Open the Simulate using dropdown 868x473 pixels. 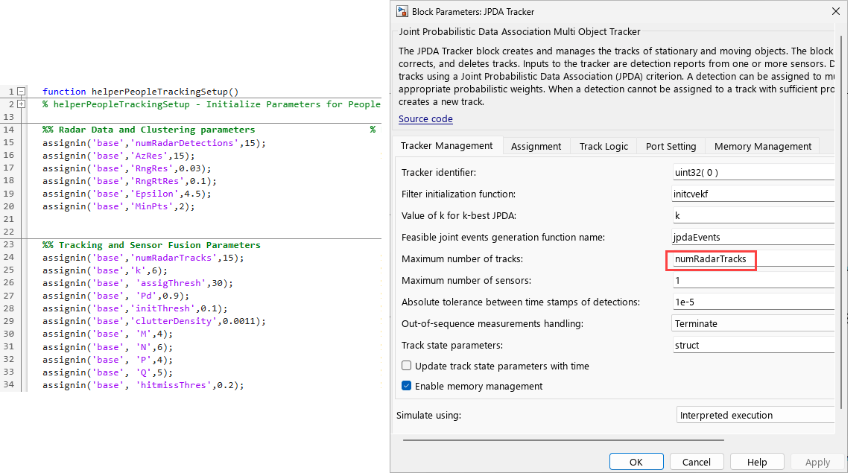coord(754,415)
